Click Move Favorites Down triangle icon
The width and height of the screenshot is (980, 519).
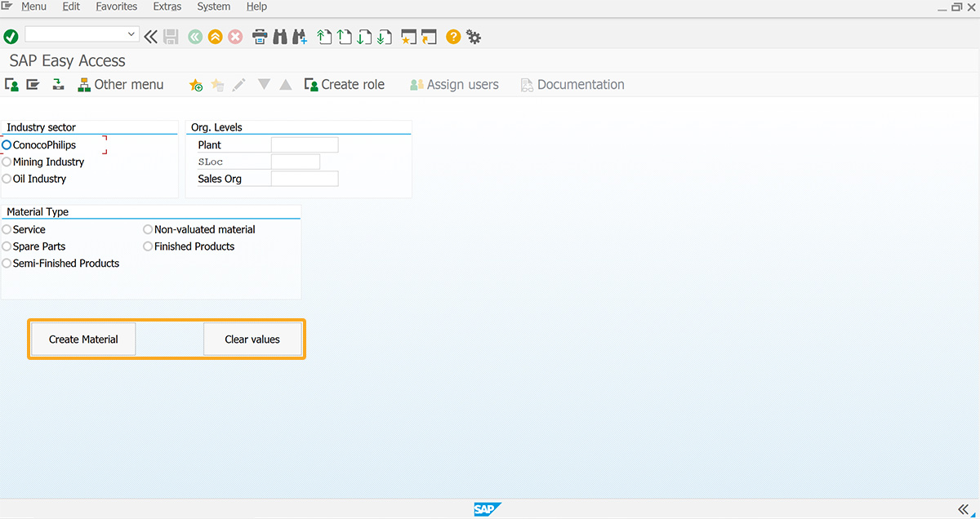[264, 84]
